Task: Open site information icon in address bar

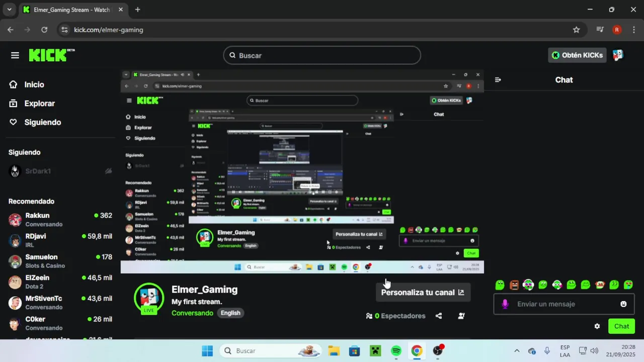Action: point(64,30)
